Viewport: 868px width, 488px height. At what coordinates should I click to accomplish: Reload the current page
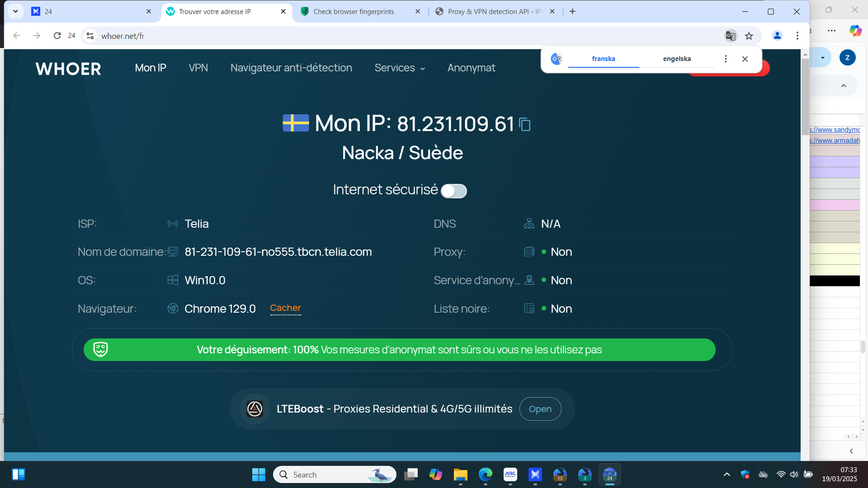(x=57, y=36)
